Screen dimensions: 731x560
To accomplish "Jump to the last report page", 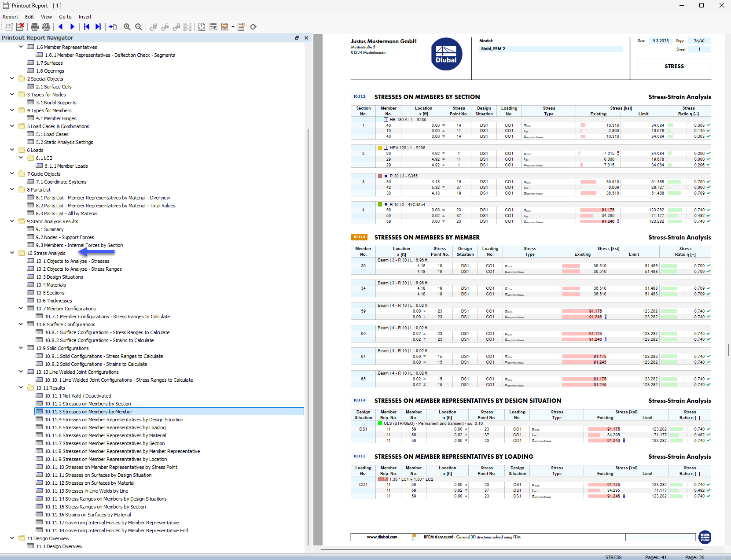I will pyautogui.click(x=99, y=27).
